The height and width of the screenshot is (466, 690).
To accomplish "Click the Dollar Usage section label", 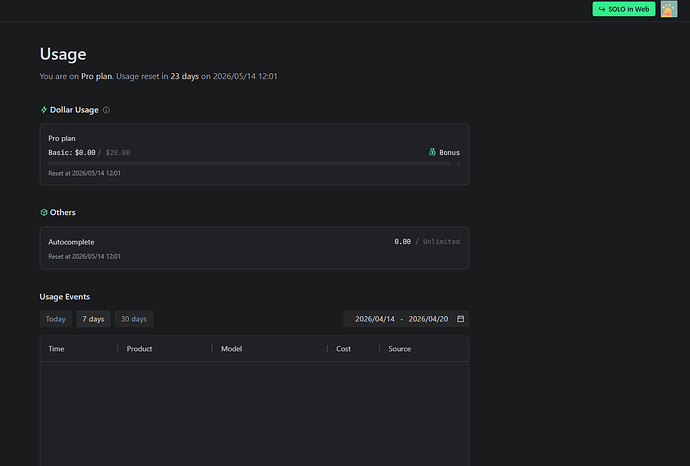I will tap(74, 110).
